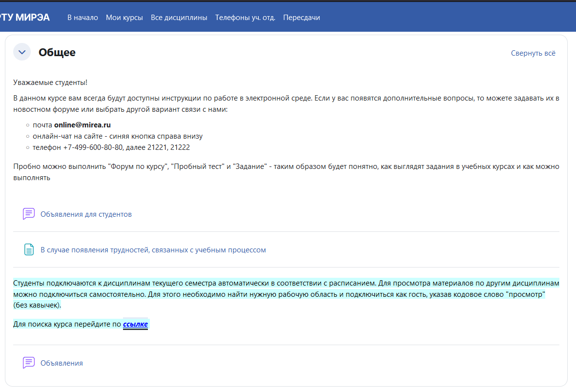
Task: Click the Уважаемые студенты! greeting text
Action: tap(50, 83)
